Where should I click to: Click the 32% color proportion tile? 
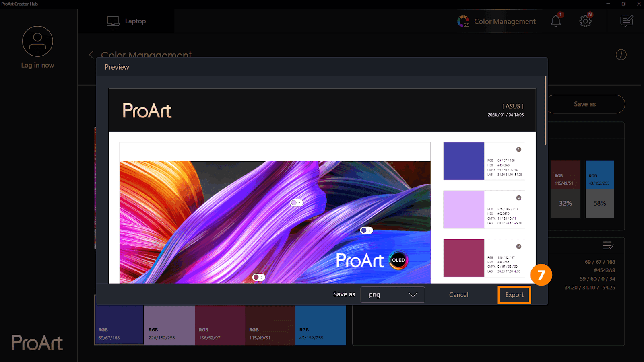pyautogui.click(x=565, y=203)
